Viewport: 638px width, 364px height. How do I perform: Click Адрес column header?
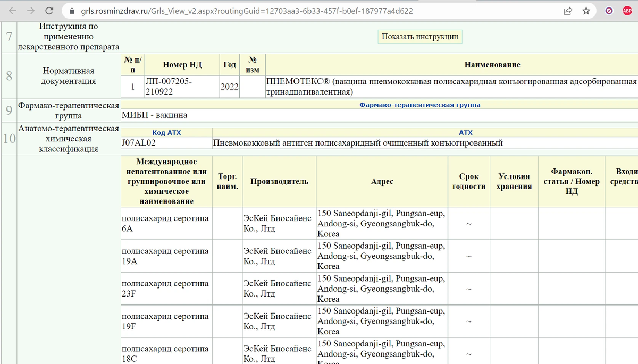[x=382, y=181]
